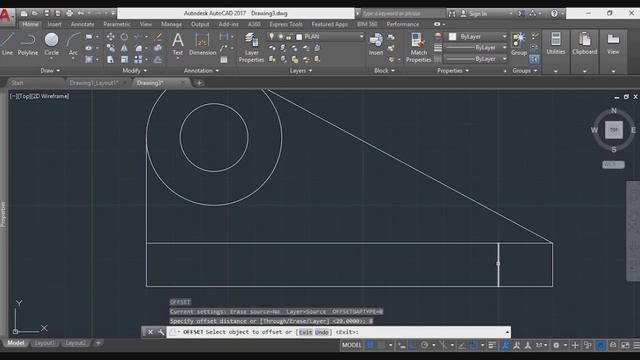Click the command line input area
The height and width of the screenshot is (360, 640).
click(339, 332)
